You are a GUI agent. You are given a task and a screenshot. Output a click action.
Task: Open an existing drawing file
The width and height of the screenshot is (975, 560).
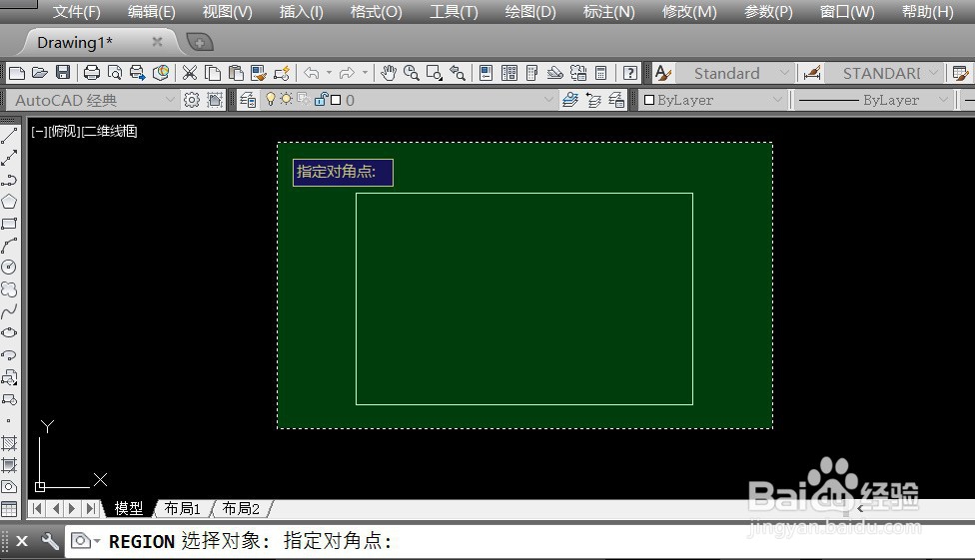(x=40, y=73)
